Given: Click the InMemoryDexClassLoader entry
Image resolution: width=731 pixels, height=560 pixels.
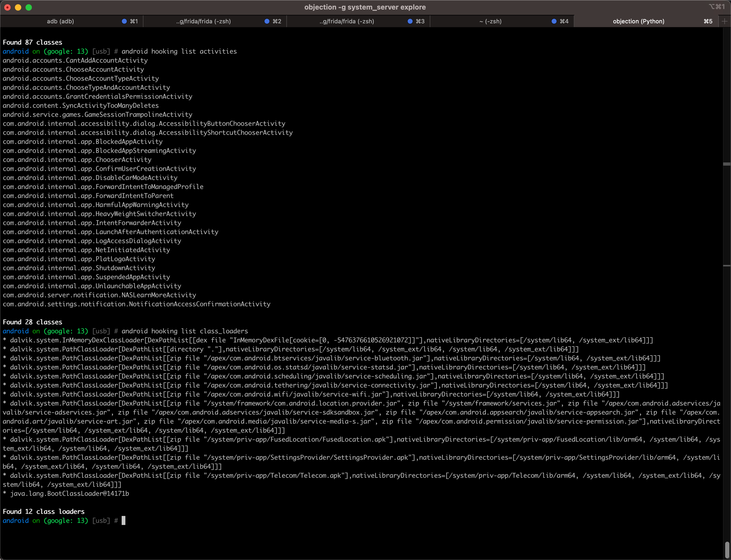Looking at the screenshot, I should point(328,340).
